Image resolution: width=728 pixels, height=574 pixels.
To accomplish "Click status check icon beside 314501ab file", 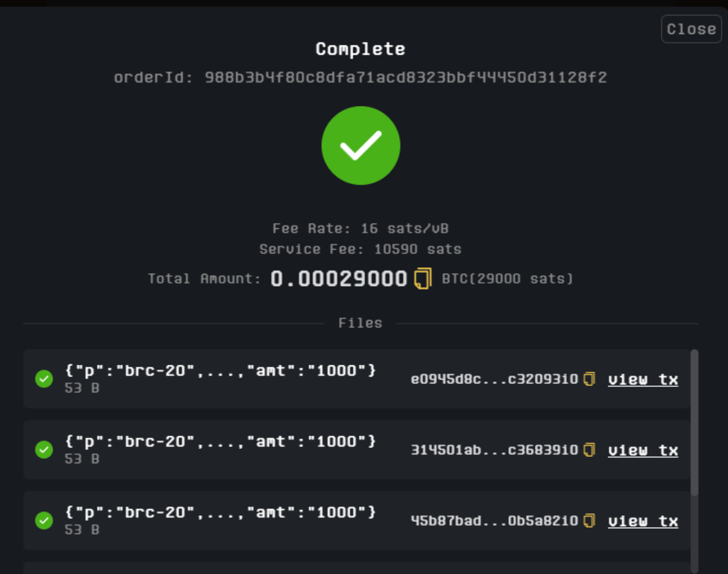I will [x=44, y=450].
